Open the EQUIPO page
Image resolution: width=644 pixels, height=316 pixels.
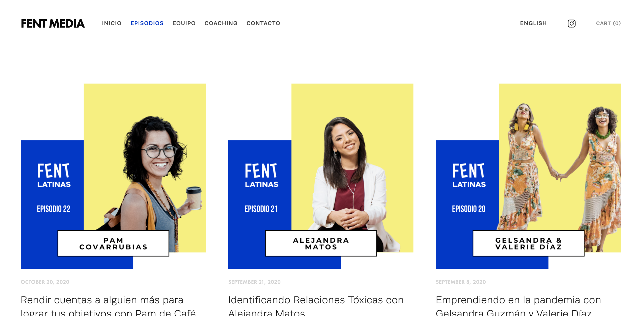(x=184, y=23)
